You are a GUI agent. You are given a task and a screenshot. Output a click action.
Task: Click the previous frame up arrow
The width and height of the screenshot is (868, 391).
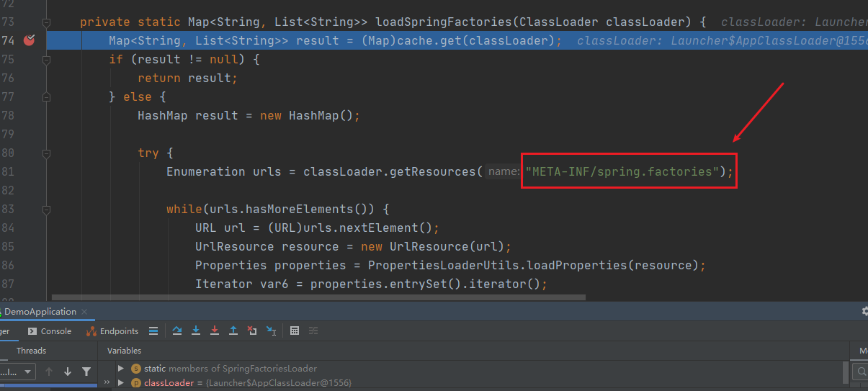[49, 372]
